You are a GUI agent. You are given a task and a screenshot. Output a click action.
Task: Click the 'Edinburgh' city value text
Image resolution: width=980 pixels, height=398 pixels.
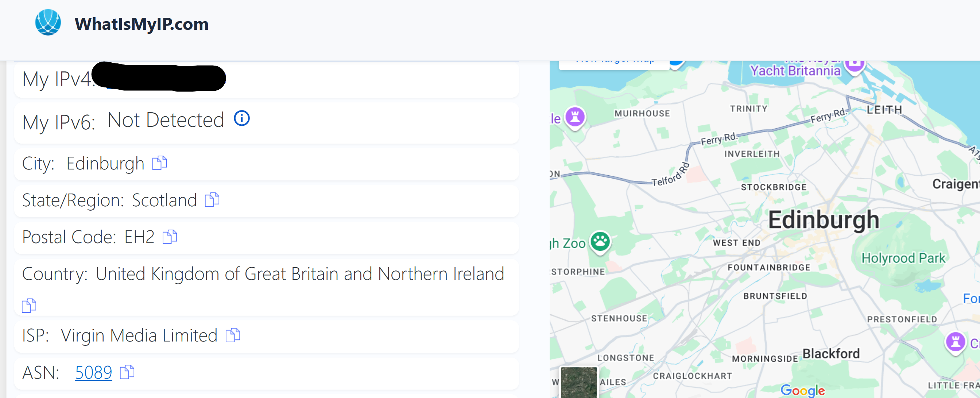click(105, 163)
